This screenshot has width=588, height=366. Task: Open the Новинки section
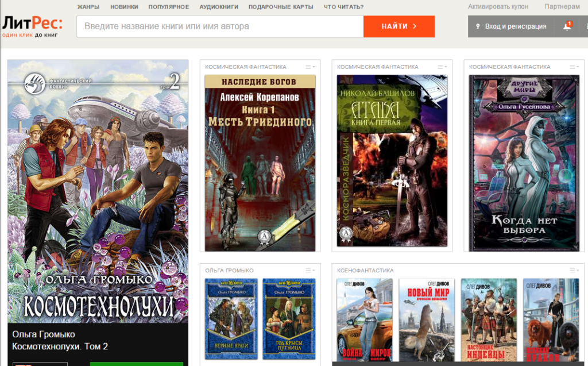[x=123, y=7]
